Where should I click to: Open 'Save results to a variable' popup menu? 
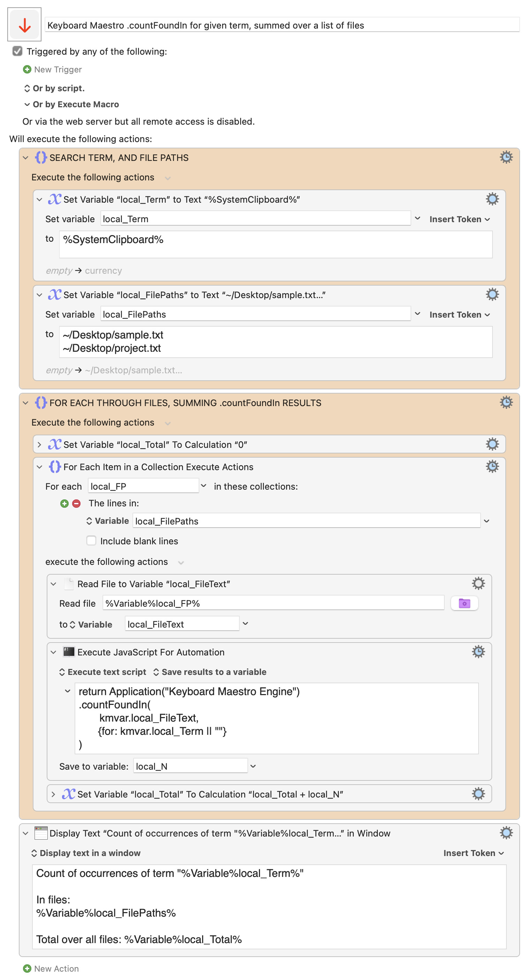(x=209, y=672)
